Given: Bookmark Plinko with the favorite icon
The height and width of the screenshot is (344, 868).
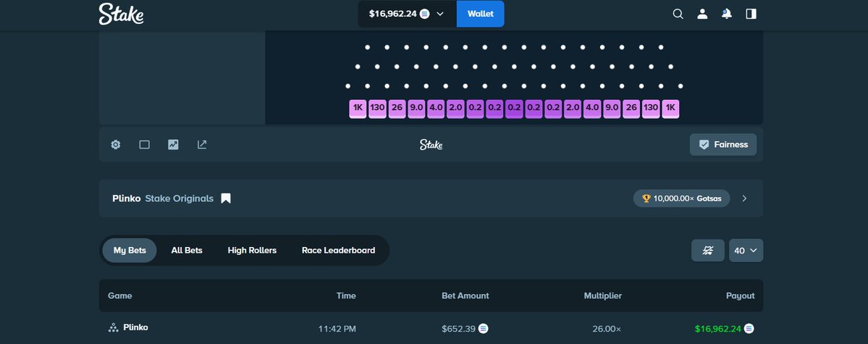Looking at the screenshot, I should 226,198.
